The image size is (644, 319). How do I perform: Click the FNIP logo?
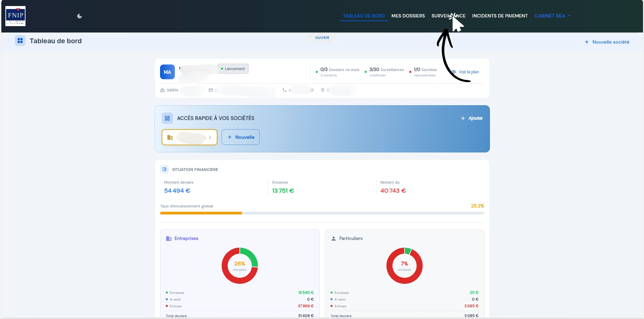tap(15, 16)
